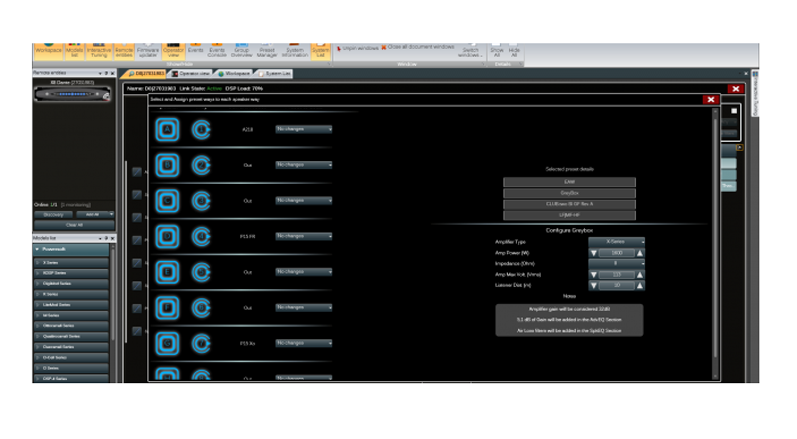Open No changes dropdown for A218 row
The height and width of the screenshot is (439, 797).
click(x=303, y=129)
